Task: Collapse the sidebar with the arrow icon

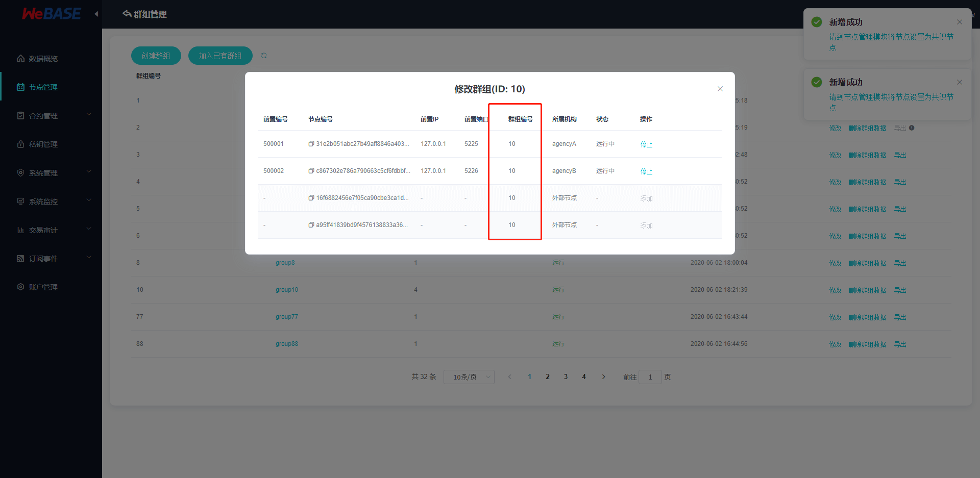Action: pyautogui.click(x=96, y=14)
